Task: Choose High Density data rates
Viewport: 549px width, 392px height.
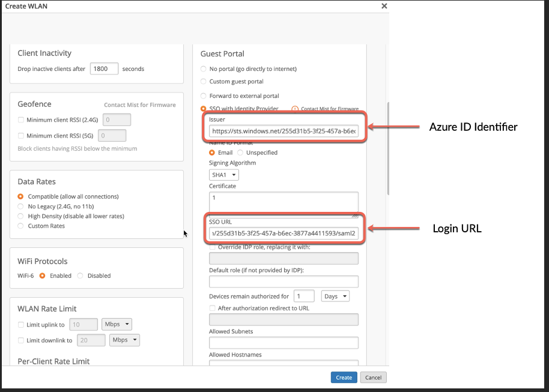Action: (21, 216)
